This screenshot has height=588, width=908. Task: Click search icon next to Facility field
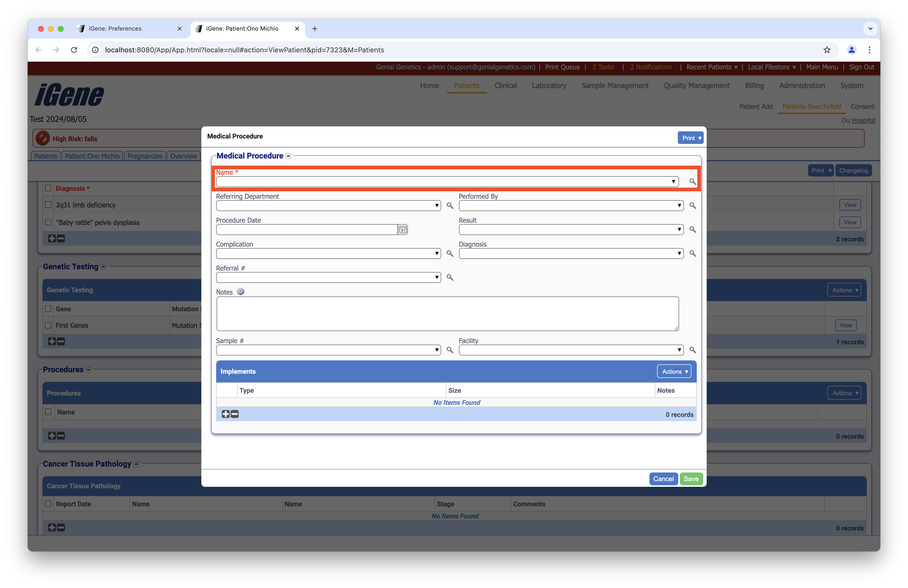click(x=692, y=350)
